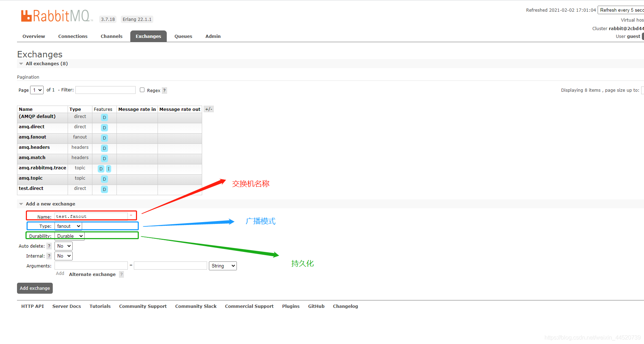Viewport: 644px width, 344px height.
Task: Open the amq.match exchange
Action: (x=32, y=158)
